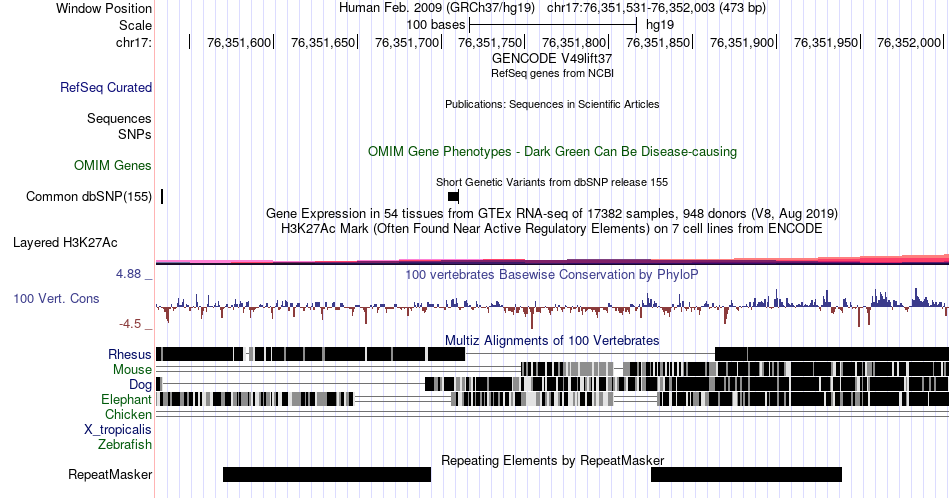
Task: Click the 76,351,700 ruler position
Action: (407, 42)
